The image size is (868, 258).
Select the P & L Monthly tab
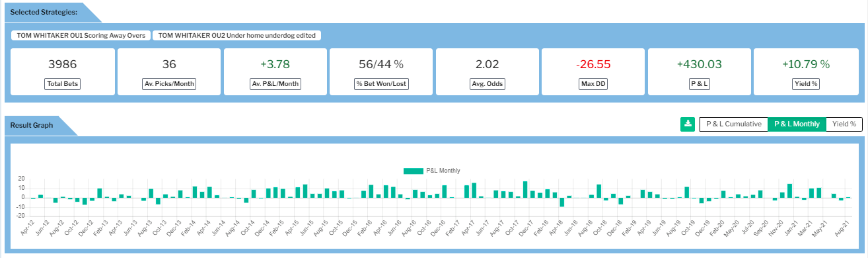[797, 124]
